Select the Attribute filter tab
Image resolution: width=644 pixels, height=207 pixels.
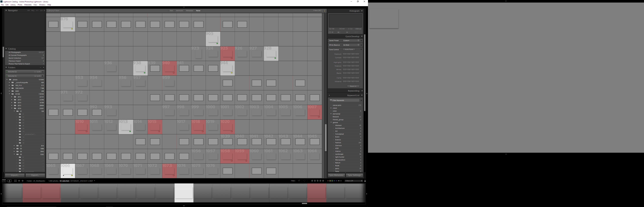point(179,10)
